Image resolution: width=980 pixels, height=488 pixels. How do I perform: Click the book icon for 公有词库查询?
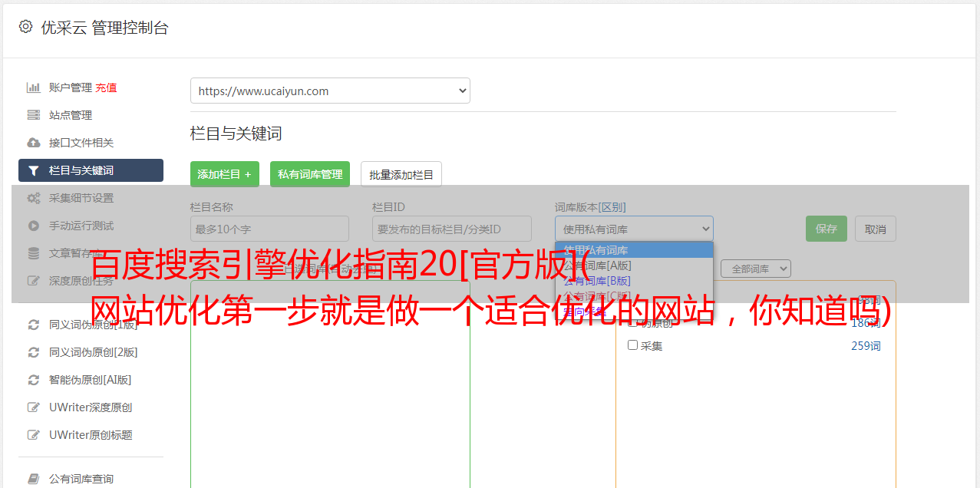pos(33,479)
